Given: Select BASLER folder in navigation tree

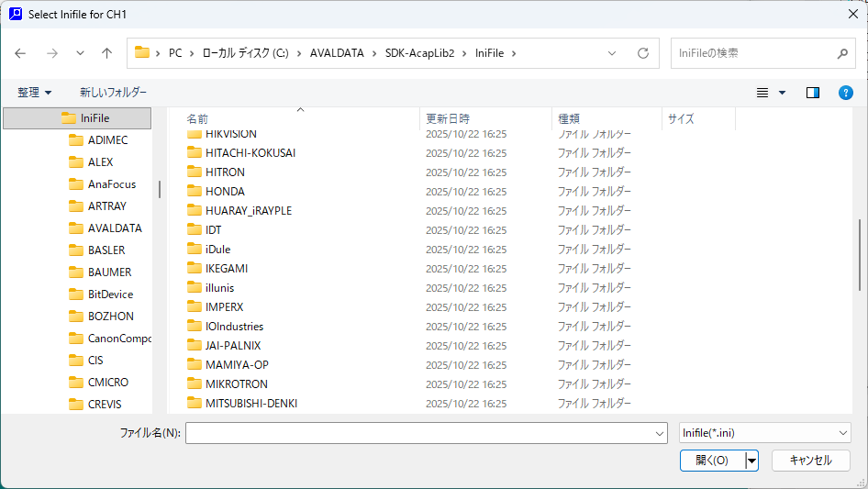Looking at the screenshot, I should click(x=106, y=250).
